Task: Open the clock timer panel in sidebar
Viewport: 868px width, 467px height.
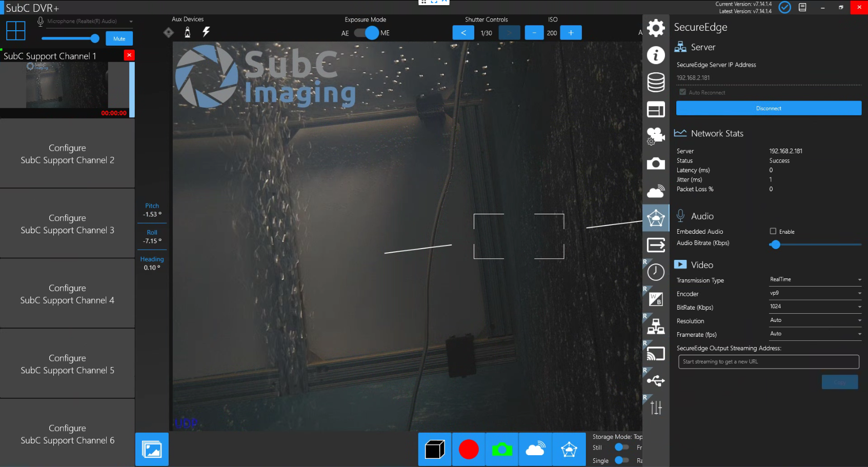Action: (x=656, y=272)
